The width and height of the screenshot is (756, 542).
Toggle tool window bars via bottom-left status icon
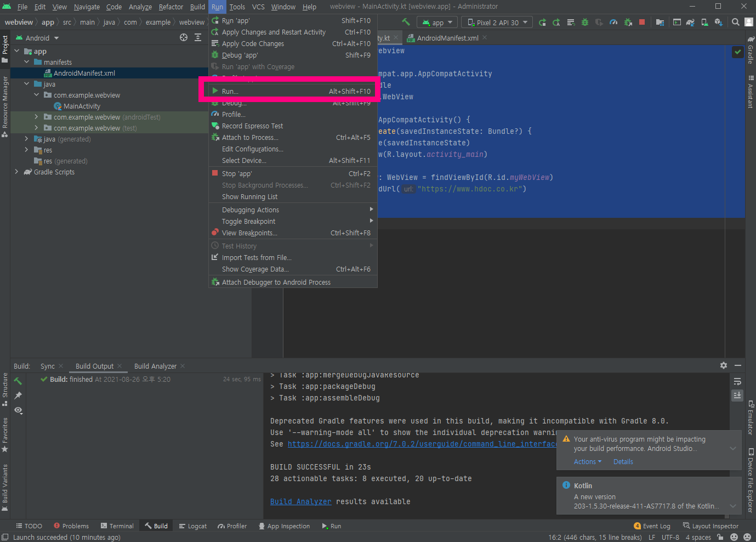[x=5, y=537]
